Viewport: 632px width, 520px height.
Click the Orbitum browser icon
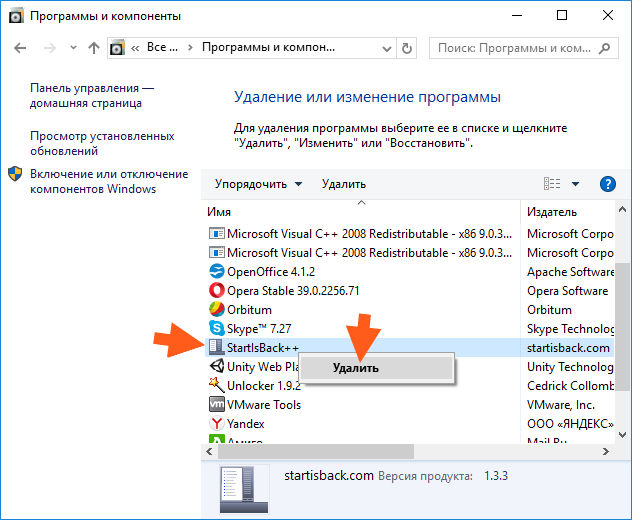pyautogui.click(x=216, y=309)
